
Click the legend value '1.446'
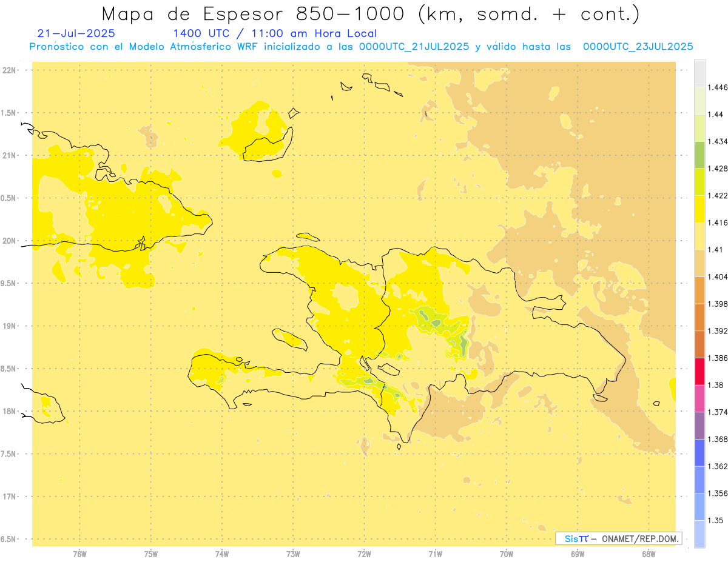tap(717, 88)
